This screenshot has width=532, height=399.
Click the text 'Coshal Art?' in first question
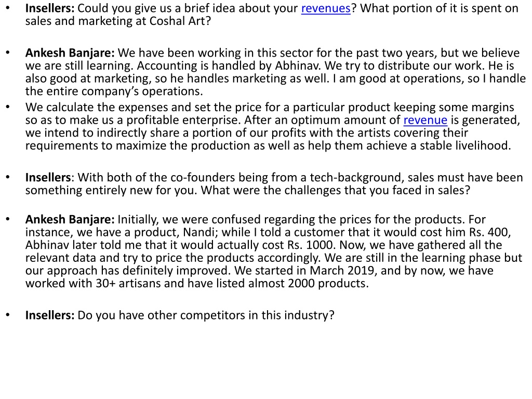click(x=180, y=21)
